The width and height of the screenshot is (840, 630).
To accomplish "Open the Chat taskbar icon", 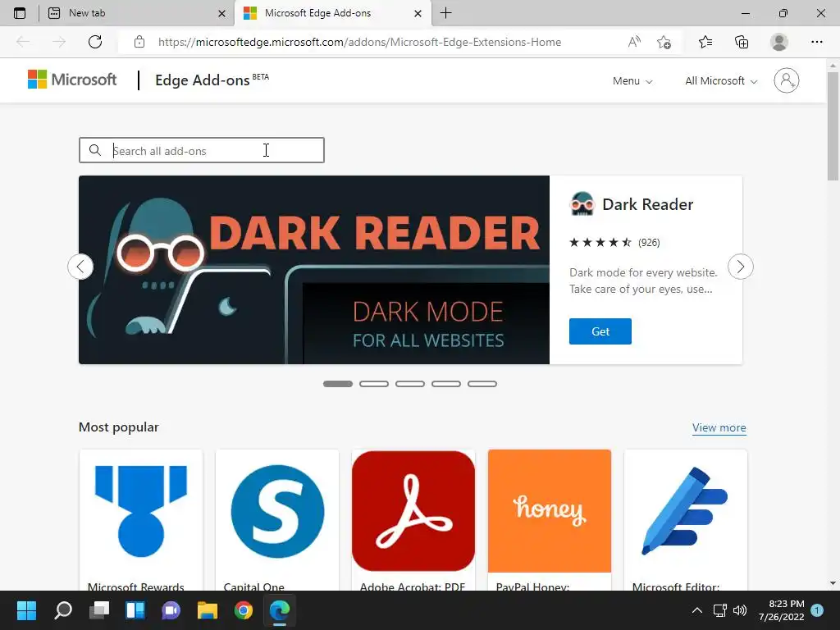I will click(171, 610).
